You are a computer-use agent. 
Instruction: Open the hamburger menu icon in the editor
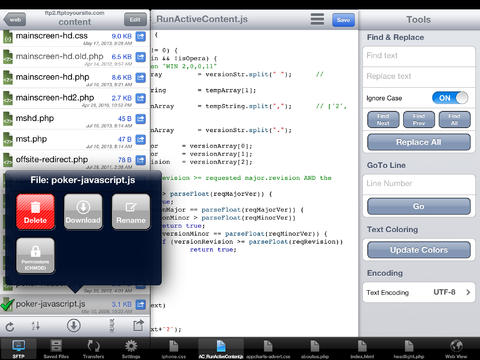pos(317,19)
